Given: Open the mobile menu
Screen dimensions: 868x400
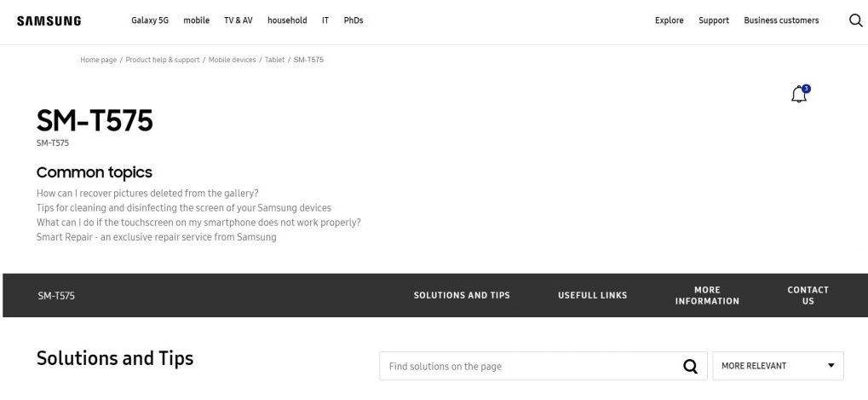Looking at the screenshot, I should tap(197, 20).
